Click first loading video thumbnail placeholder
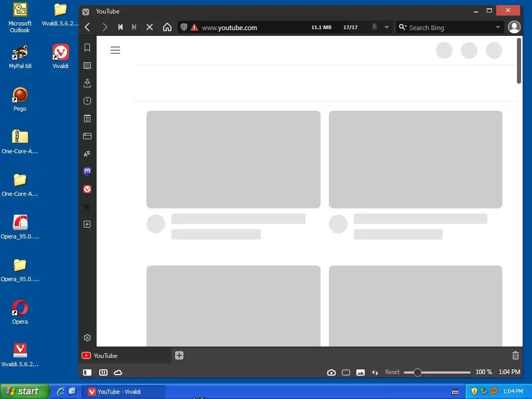This screenshot has height=399, width=532. point(233,159)
